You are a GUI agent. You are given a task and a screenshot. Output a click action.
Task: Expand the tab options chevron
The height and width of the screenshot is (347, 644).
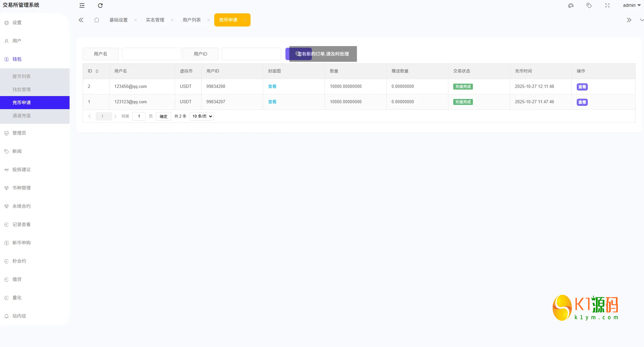[x=641, y=20]
